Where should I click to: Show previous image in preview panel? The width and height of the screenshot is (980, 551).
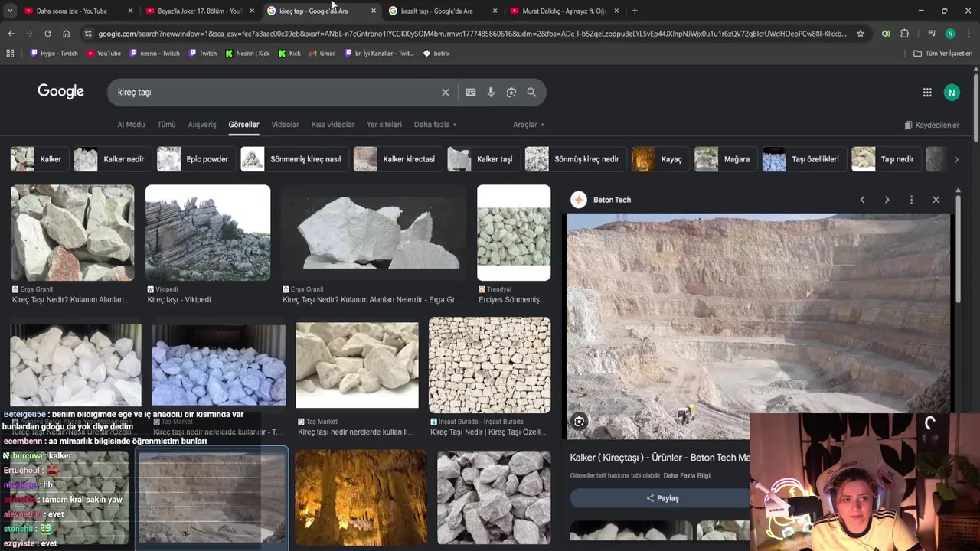coord(862,200)
